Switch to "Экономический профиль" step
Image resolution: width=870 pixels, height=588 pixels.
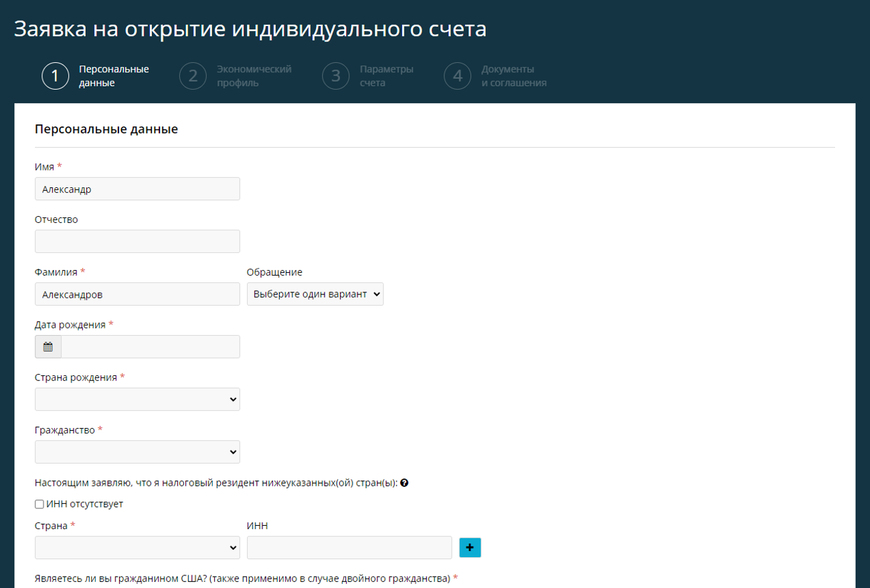254,76
